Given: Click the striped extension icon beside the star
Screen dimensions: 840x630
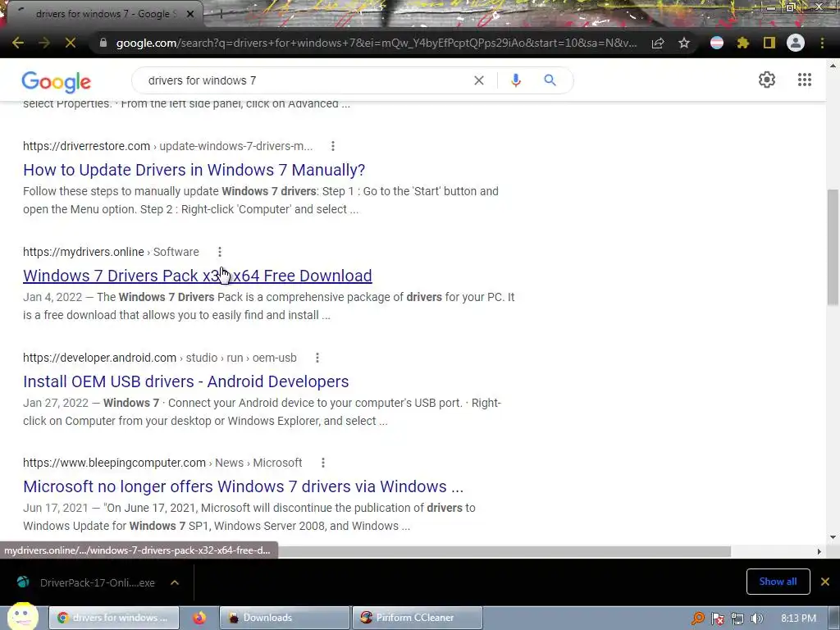Looking at the screenshot, I should 717,43.
